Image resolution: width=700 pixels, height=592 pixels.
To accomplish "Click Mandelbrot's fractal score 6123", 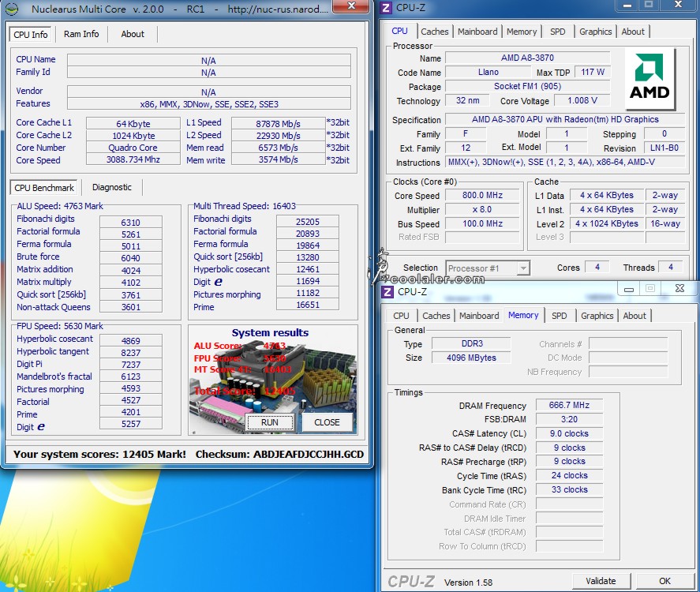I will click(130, 377).
